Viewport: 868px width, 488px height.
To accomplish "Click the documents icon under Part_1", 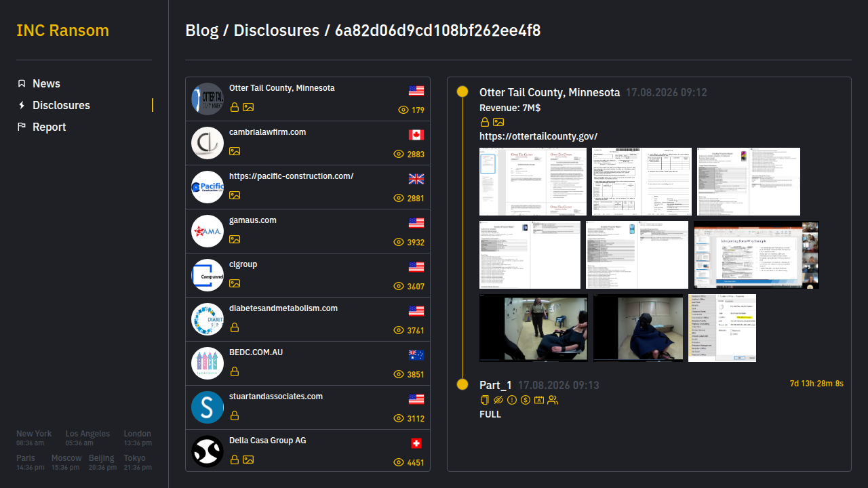I will click(x=484, y=400).
